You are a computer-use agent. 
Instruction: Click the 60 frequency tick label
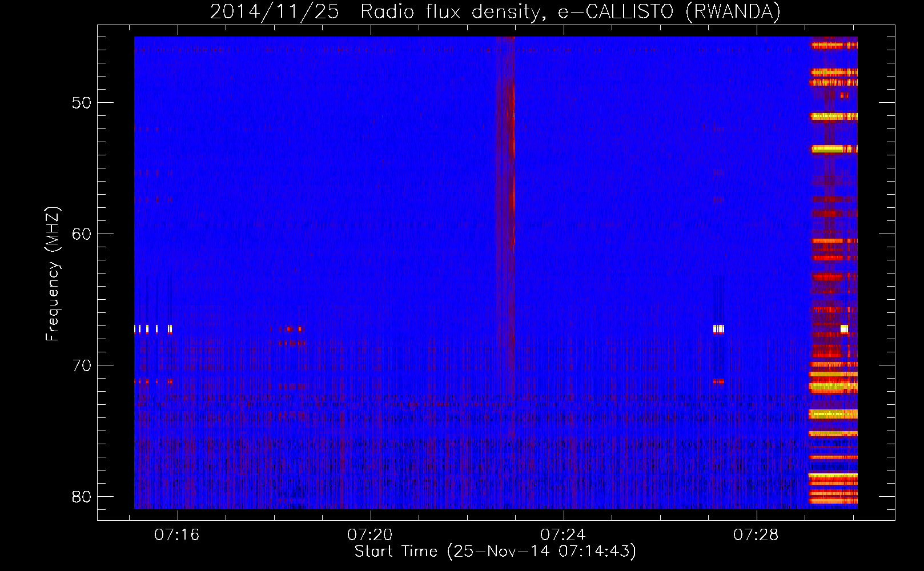[x=82, y=234]
